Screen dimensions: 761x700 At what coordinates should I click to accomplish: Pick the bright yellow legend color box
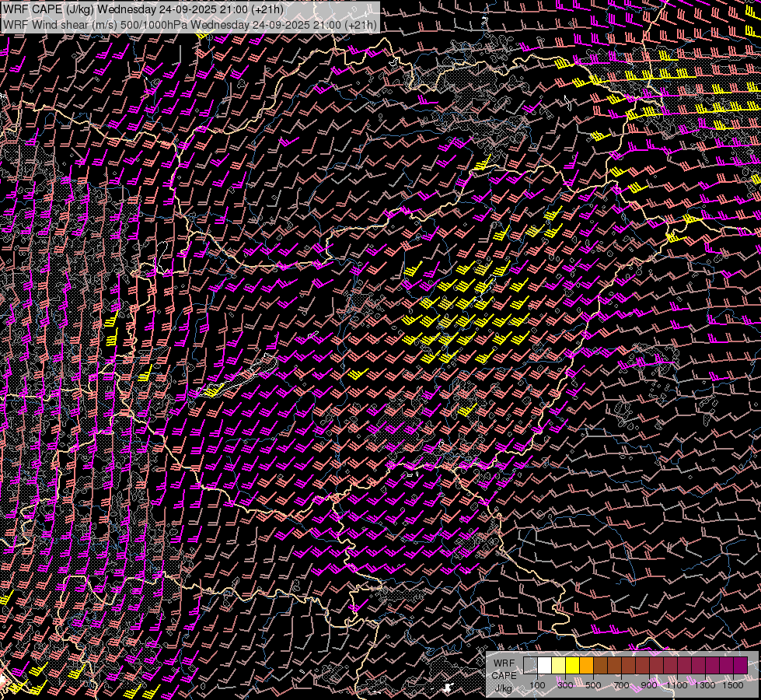coord(572,666)
